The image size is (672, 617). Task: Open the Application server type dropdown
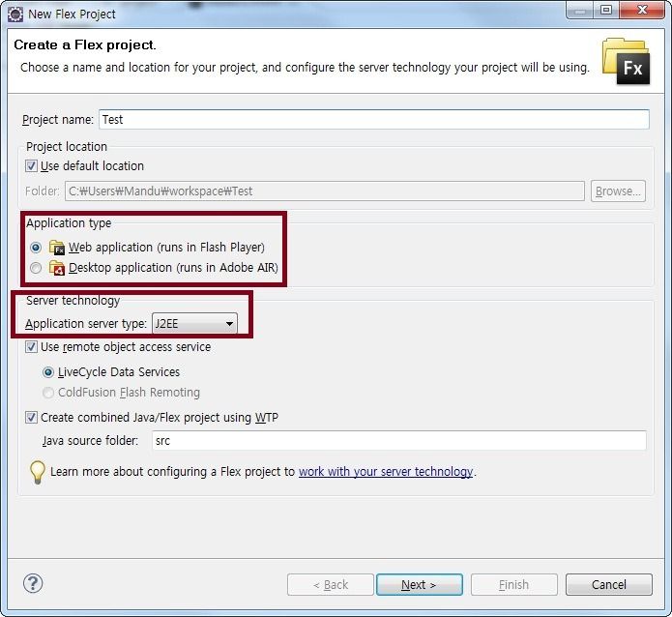point(194,323)
